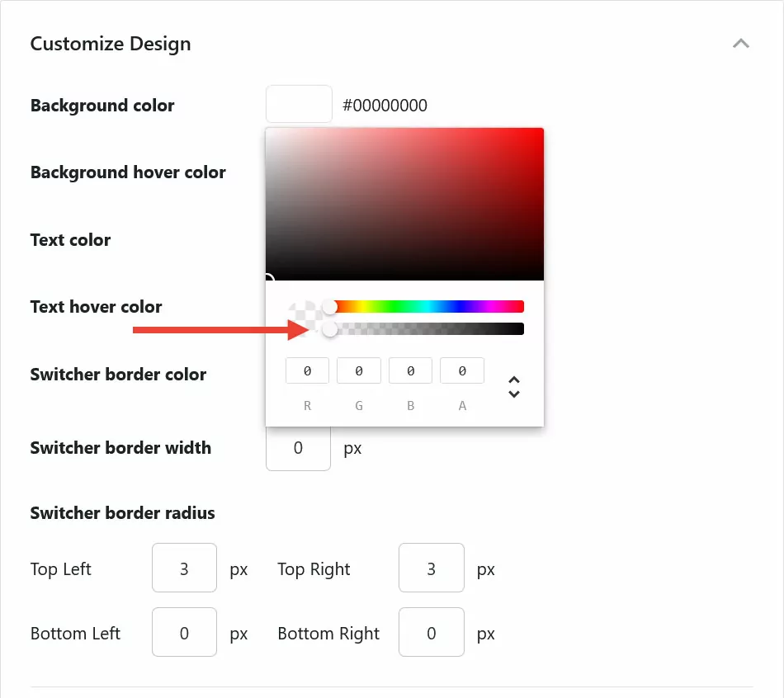The image size is (784, 698).
Task: Select the B value input field
Action: [x=410, y=370]
